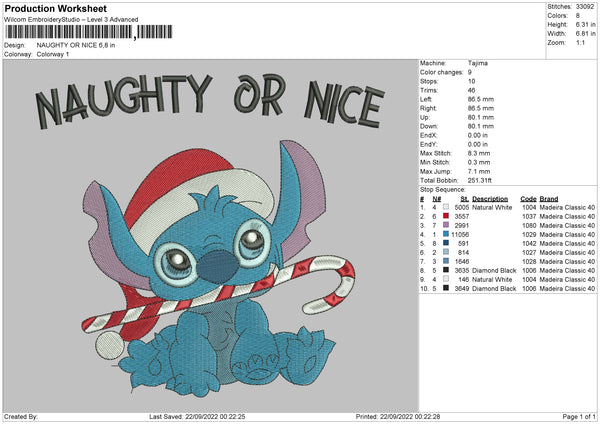Click the Height value '6.31 in'

tap(585, 24)
